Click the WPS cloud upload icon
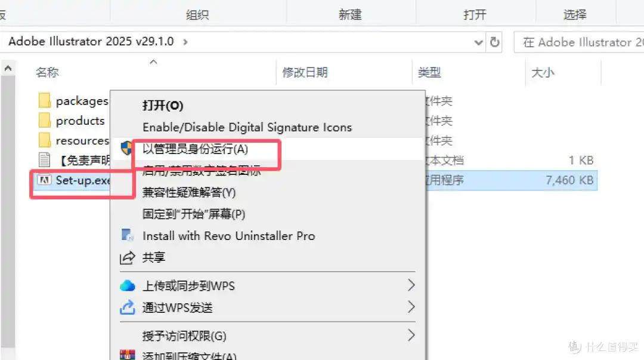 [128, 285]
